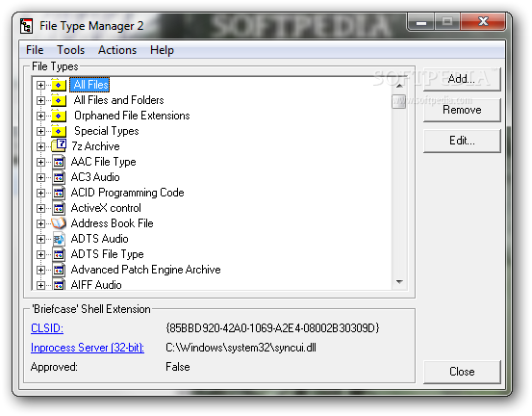The width and height of the screenshot is (532, 416).
Task: Expand the Orphaned File Extensions node
Action: tap(40, 116)
